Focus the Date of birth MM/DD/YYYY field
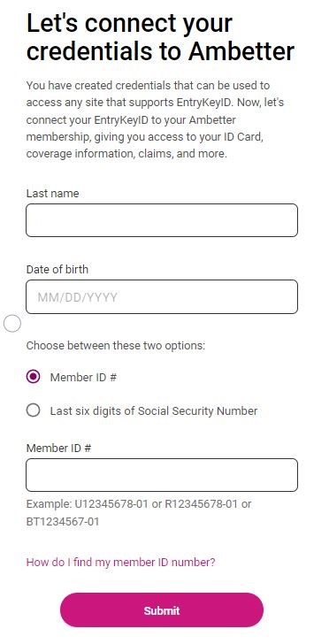Viewport: 329px width, 644px height. click(x=162, y=297)
